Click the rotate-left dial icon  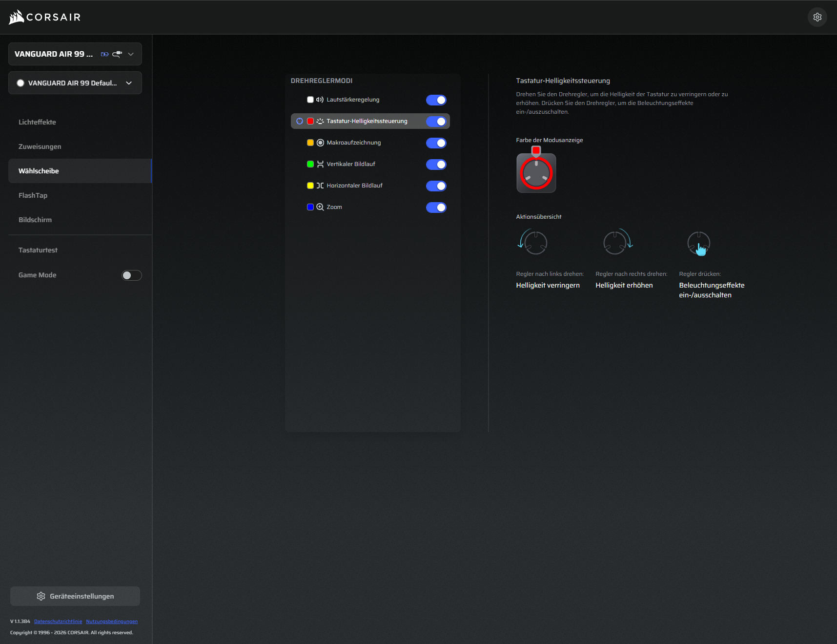(533, 242)
